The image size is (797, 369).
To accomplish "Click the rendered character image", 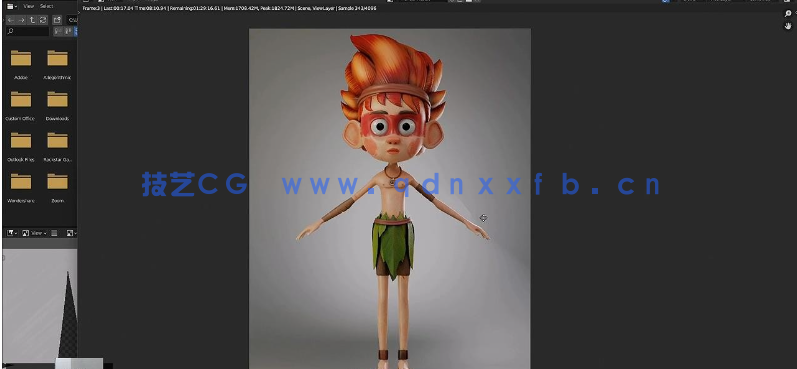I will pyautogui.click(x=390, y=198).
